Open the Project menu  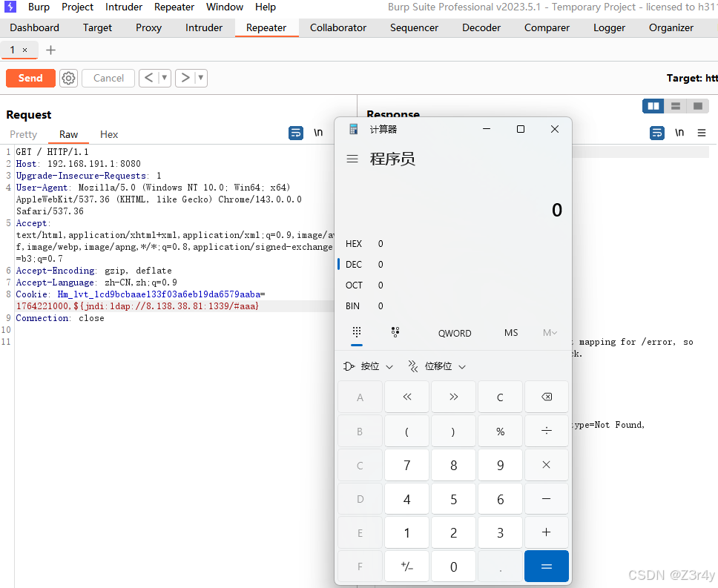click(77, 7)
